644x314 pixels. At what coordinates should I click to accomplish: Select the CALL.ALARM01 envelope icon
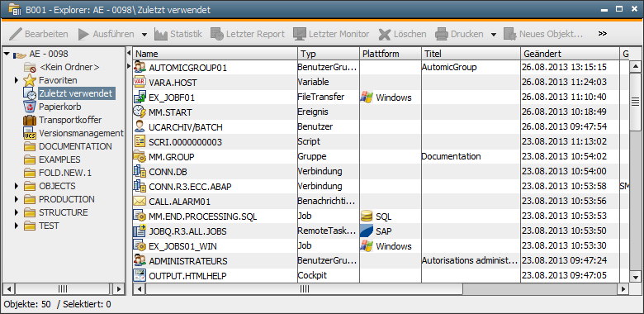tap(140, 202)
